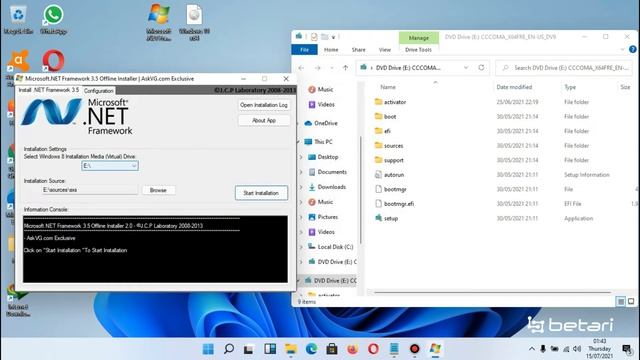The height and width of the screenshot is (360, 640).
Task: Go up one folder level in Explorer
Action: click(x=345, y=68)
